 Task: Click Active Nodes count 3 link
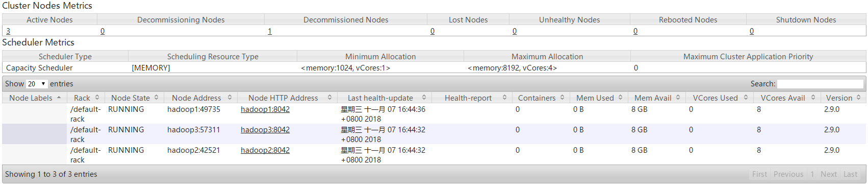point(8,31)
